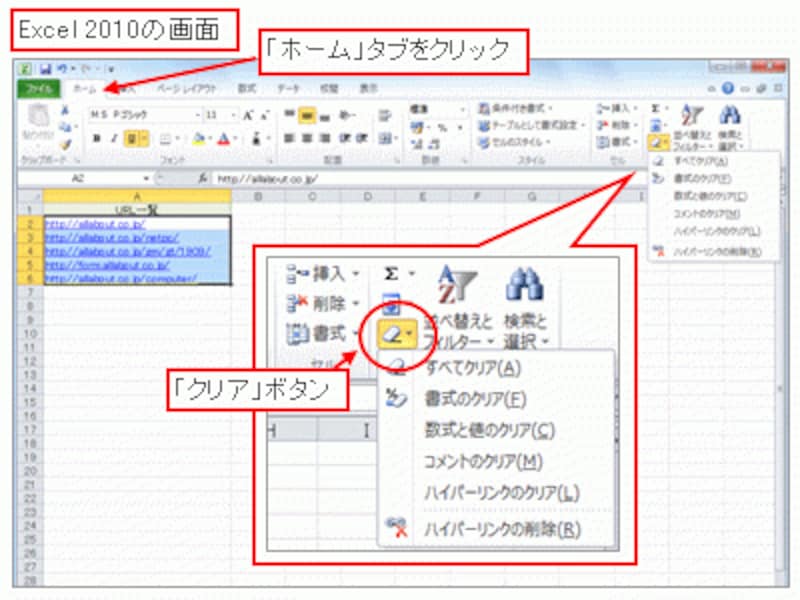
Task: Decrease font size with the small A icon
Action: (265, 116)
